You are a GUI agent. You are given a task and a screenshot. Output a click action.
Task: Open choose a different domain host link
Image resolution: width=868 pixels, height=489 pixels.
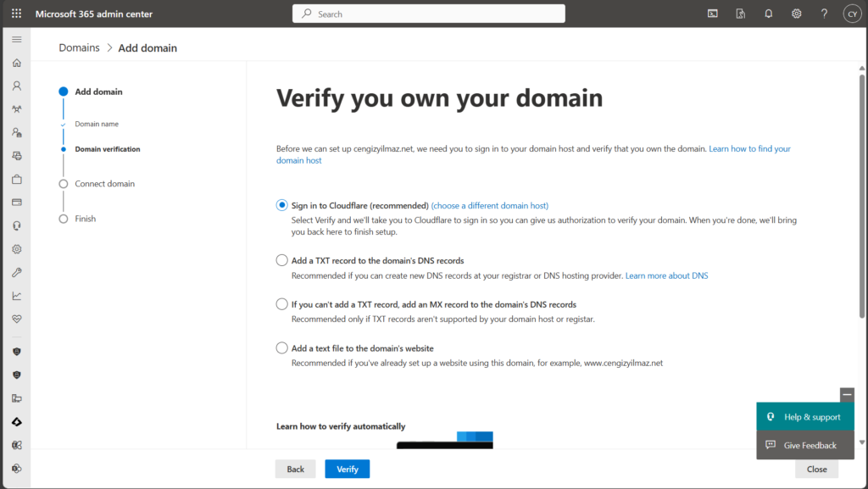tap(490, 206)
